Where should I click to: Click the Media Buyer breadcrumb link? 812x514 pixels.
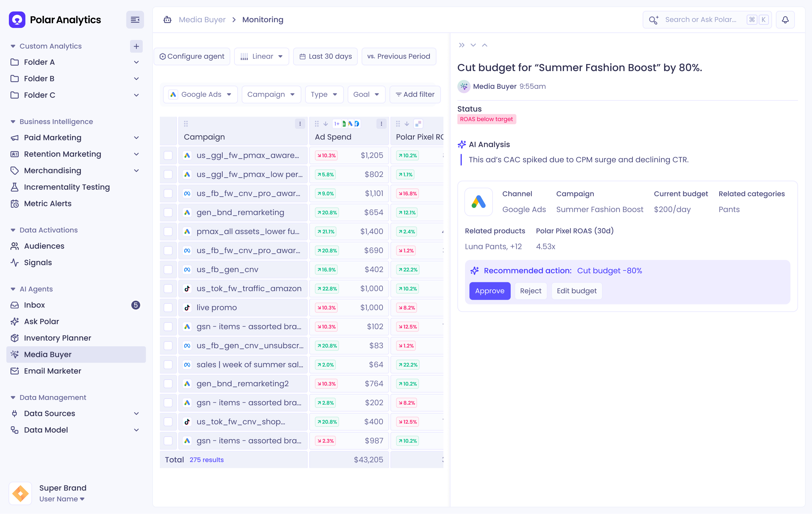pyautogui.click(x=202, y=20)
